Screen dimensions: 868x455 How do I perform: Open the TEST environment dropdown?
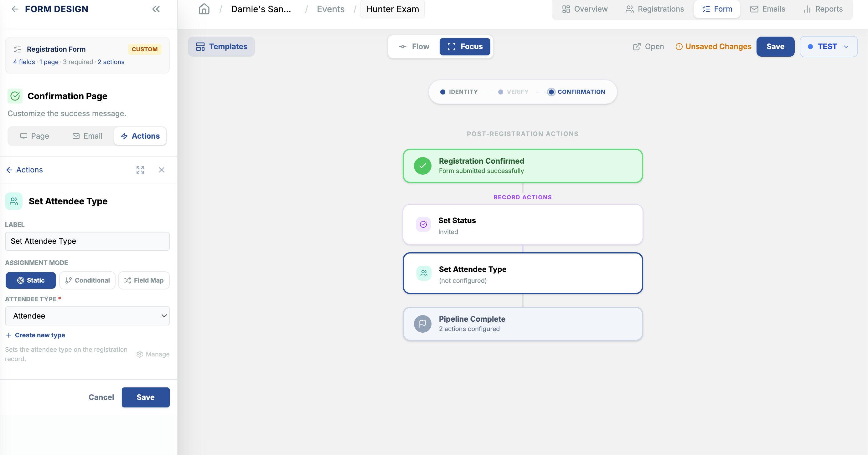point(829,47)
